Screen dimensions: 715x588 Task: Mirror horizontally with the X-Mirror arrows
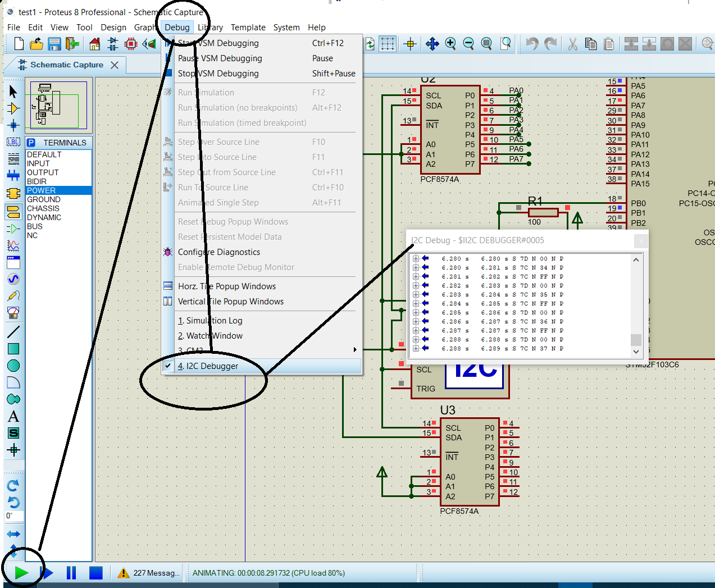click(x=13, y=534)
